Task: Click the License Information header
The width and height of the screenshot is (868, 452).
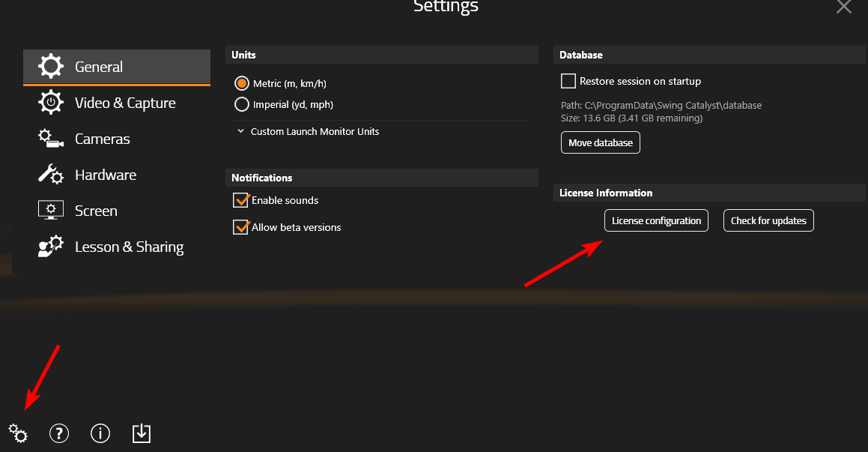Action: pos(709,193)
